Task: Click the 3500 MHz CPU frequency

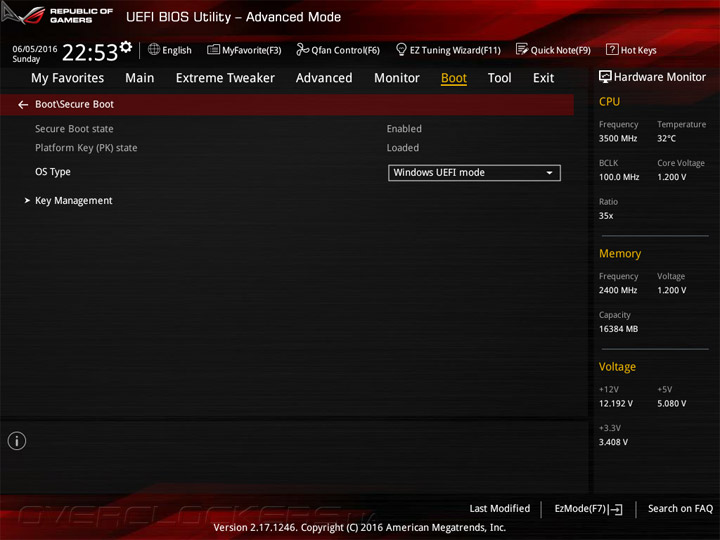Action: (618, 139)
